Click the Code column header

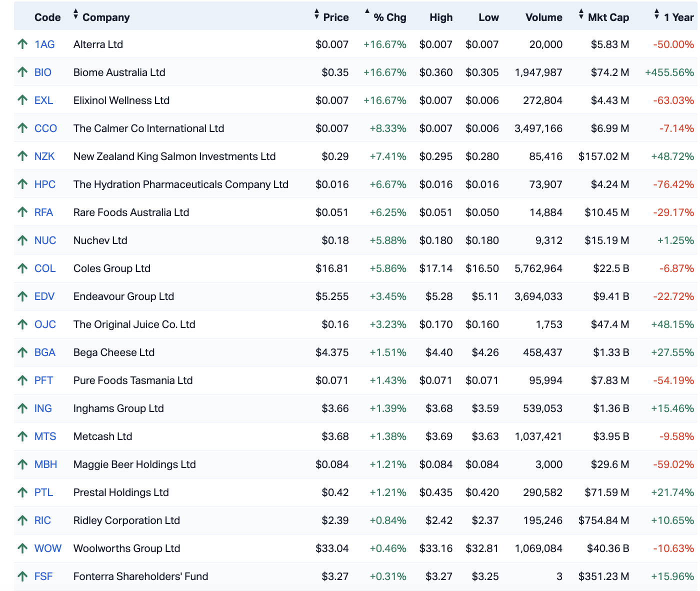[x=47, y=17]
